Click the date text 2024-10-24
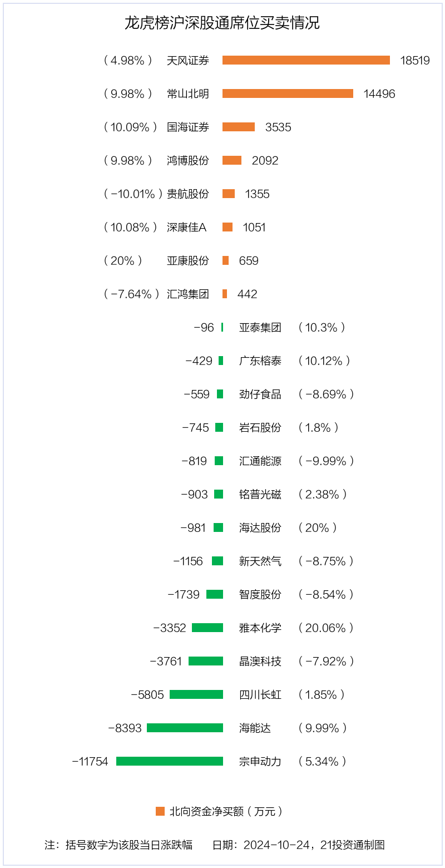 [x=276, y=845]
